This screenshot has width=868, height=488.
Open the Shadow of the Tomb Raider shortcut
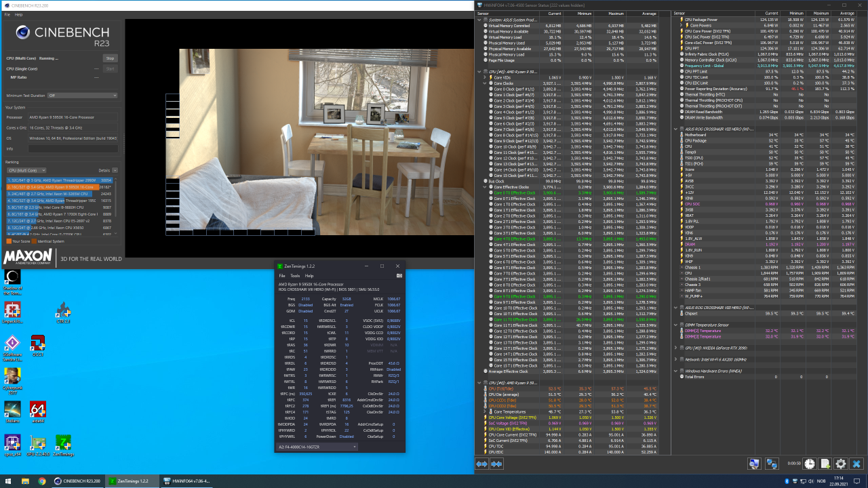12,283
